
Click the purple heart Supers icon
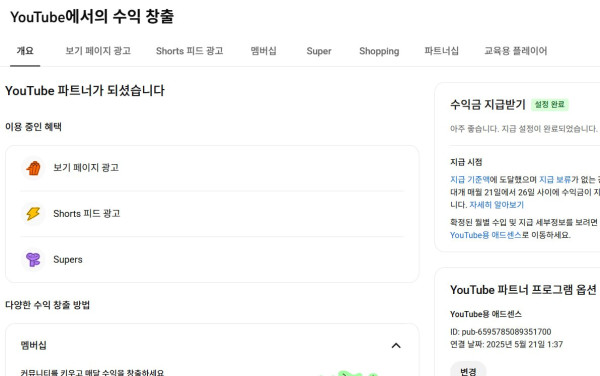tap(33, 259)
